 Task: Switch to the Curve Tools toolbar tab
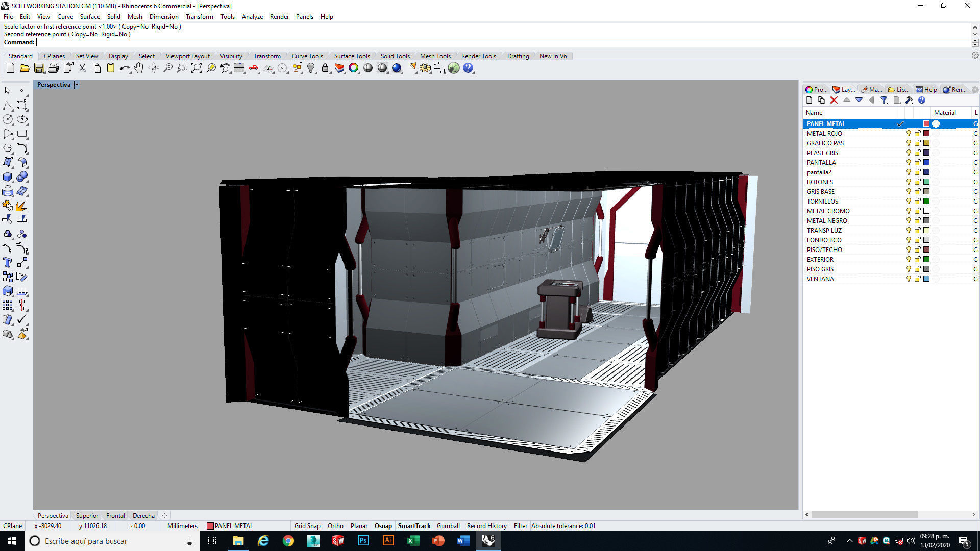(x=307, y=56)
